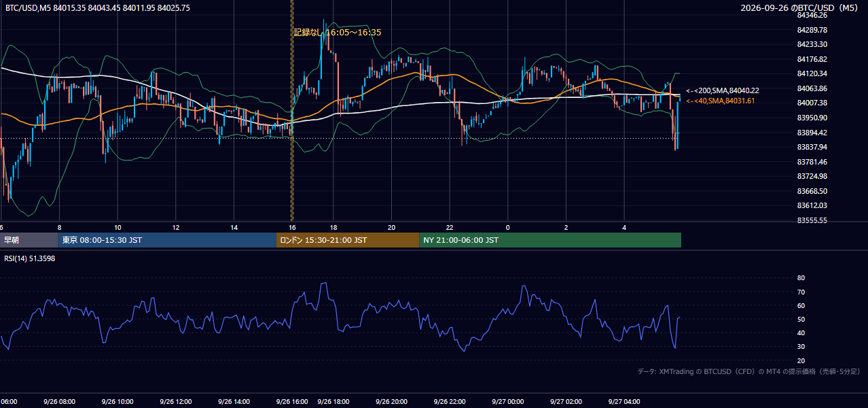Click the 83950.90 price axis label

[x=812, y=118]
